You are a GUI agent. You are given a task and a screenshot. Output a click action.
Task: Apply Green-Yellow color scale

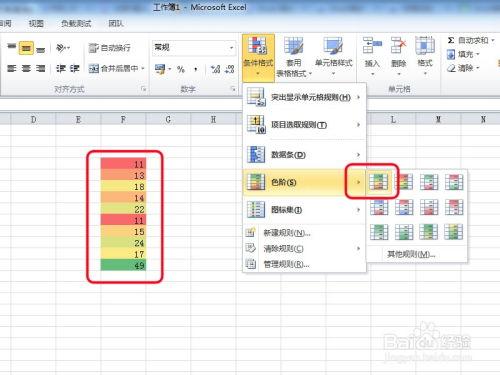429,232
